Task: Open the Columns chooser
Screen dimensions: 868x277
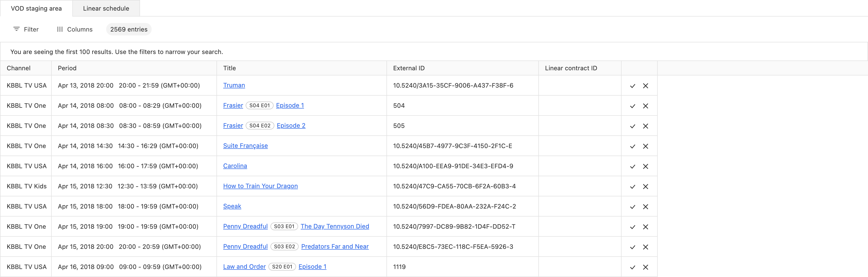Action: click(x=74, y=29)
